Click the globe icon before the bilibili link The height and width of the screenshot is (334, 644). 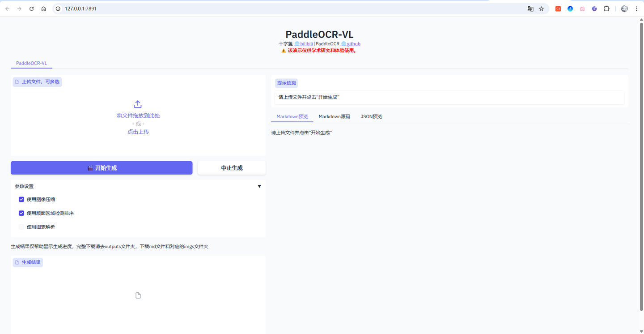(x=298, y=43)
